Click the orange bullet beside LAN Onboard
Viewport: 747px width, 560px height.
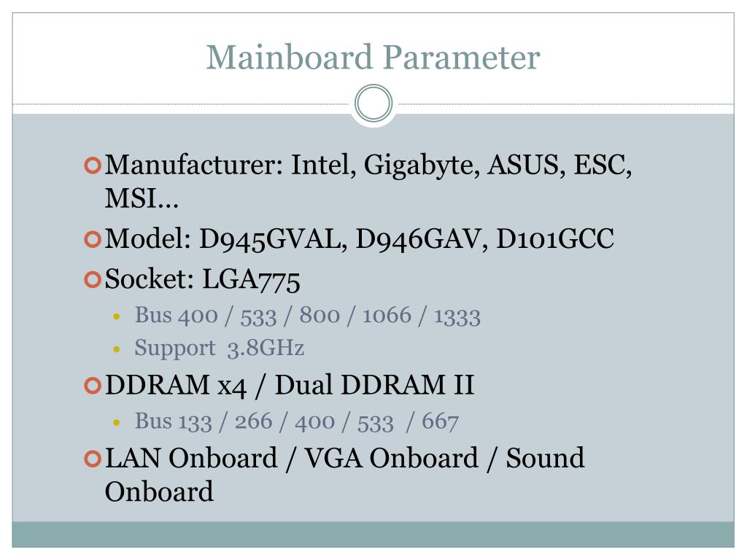(x=93, y=459)
